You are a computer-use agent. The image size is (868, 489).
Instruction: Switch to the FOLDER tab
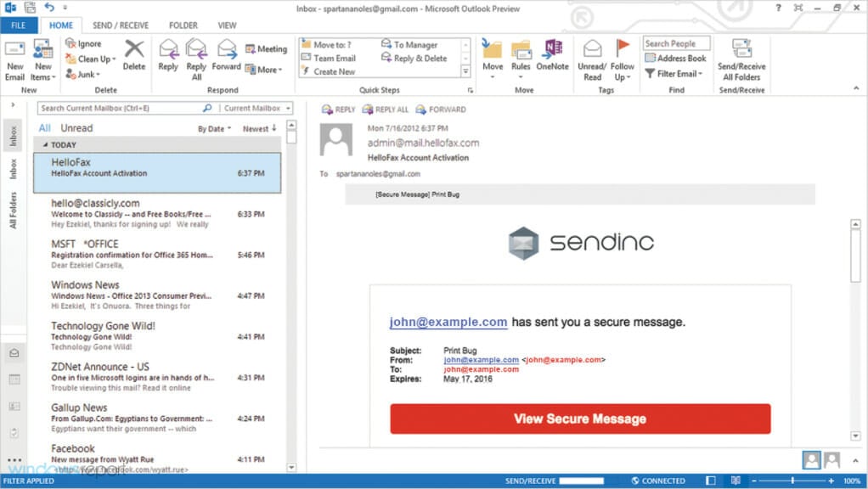point(183,25)
